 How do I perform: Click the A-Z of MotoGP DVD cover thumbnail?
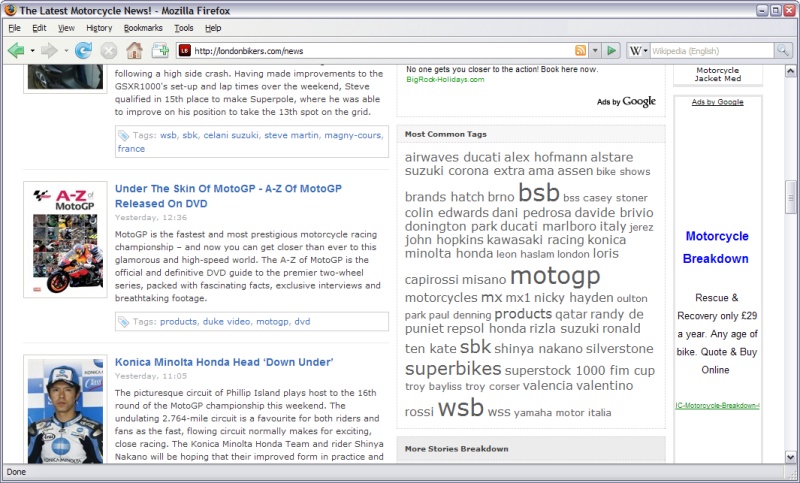[65, 239]
